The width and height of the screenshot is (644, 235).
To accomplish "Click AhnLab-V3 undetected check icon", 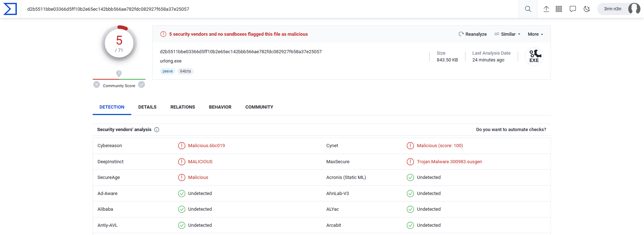I will 410,194.
